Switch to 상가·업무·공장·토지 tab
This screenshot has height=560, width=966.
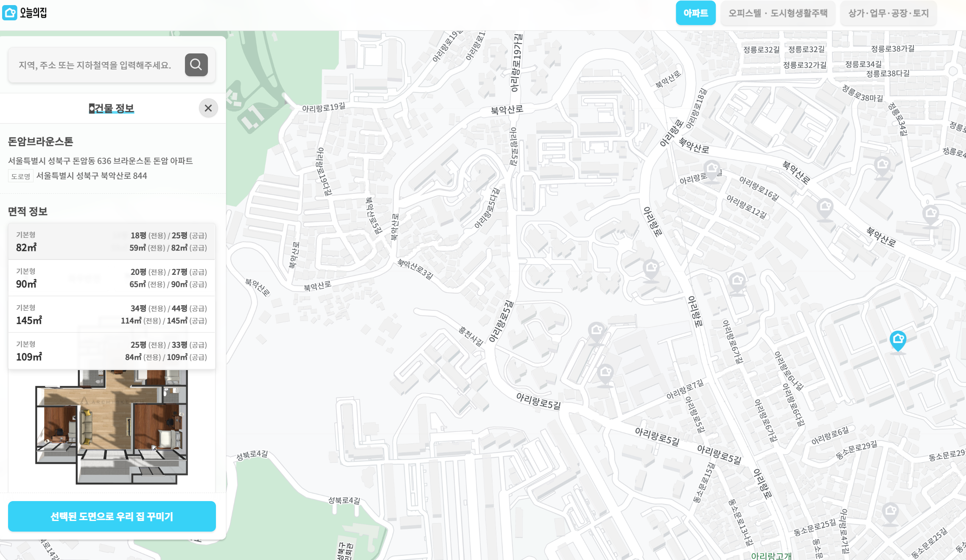click(888, 13)
